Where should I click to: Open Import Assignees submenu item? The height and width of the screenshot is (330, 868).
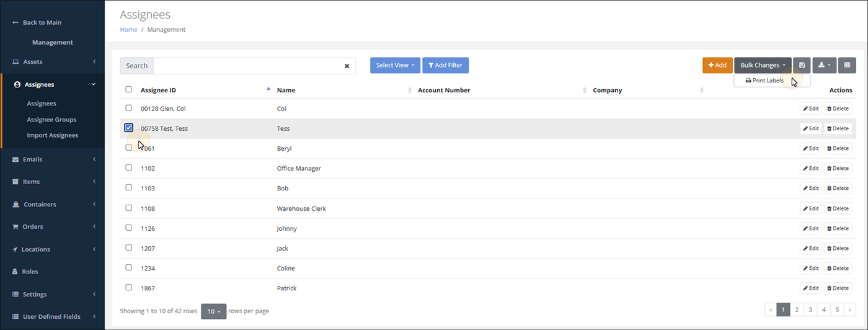pos(53,135)
